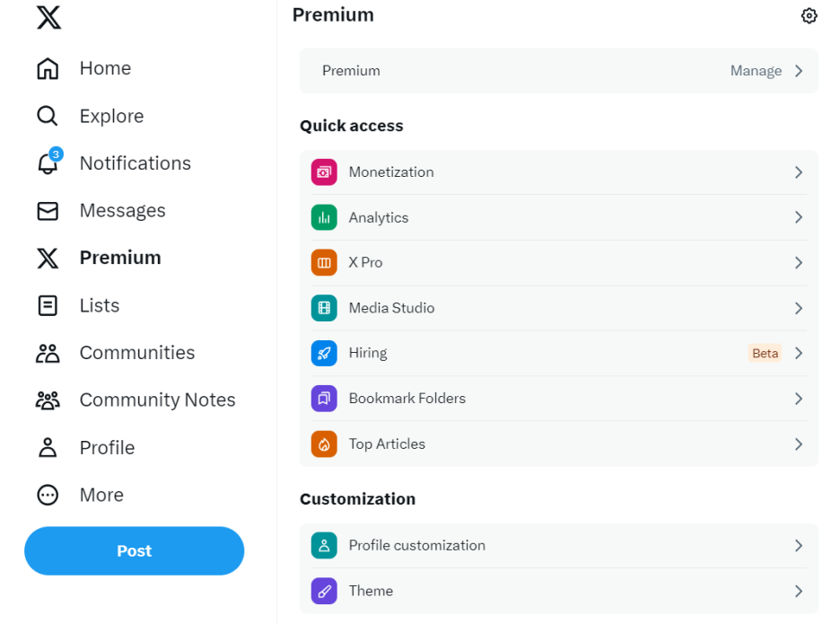Expand Hiring row chevron
This screenshot has height=624, width=840.
(x=799, y=353)
